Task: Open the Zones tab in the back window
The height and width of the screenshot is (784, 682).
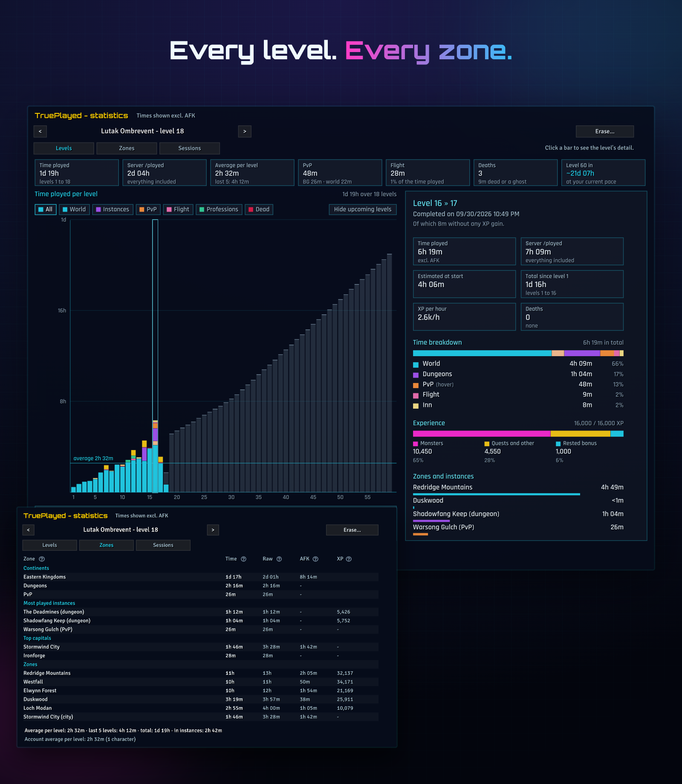Action: pyautogui.click(x=127, y=148)
